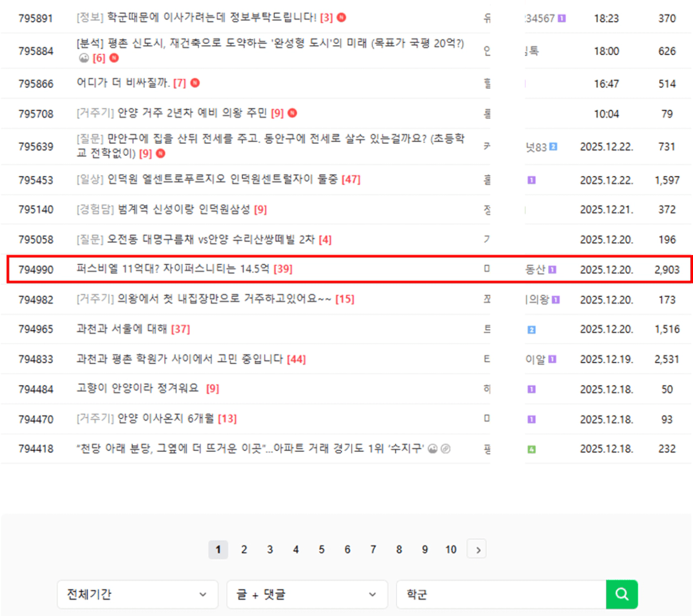Click purple level badge in row 795453
Screen dimensions: 693x616
(x=532, y=180)
